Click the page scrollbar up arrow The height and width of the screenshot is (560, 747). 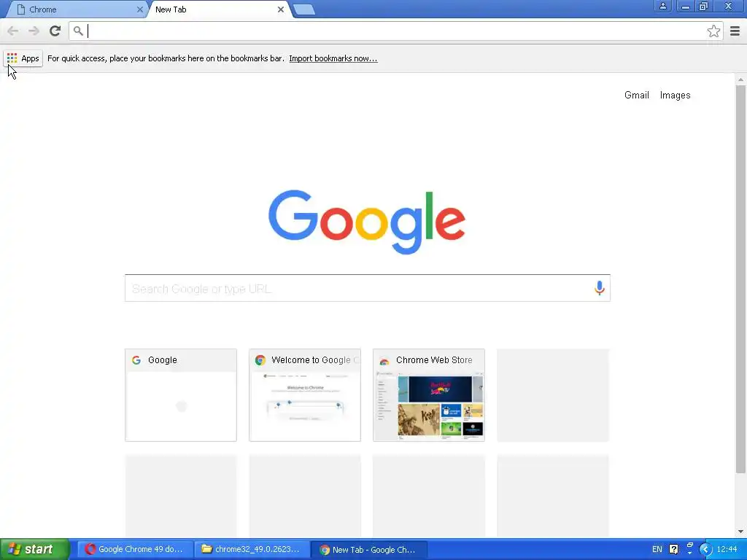point(740,79)
